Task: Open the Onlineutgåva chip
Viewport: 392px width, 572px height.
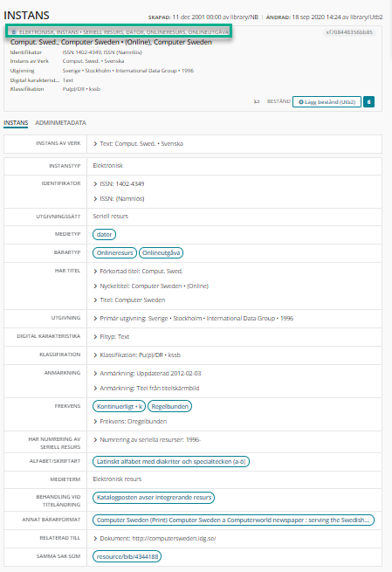Action: [161, 252]
